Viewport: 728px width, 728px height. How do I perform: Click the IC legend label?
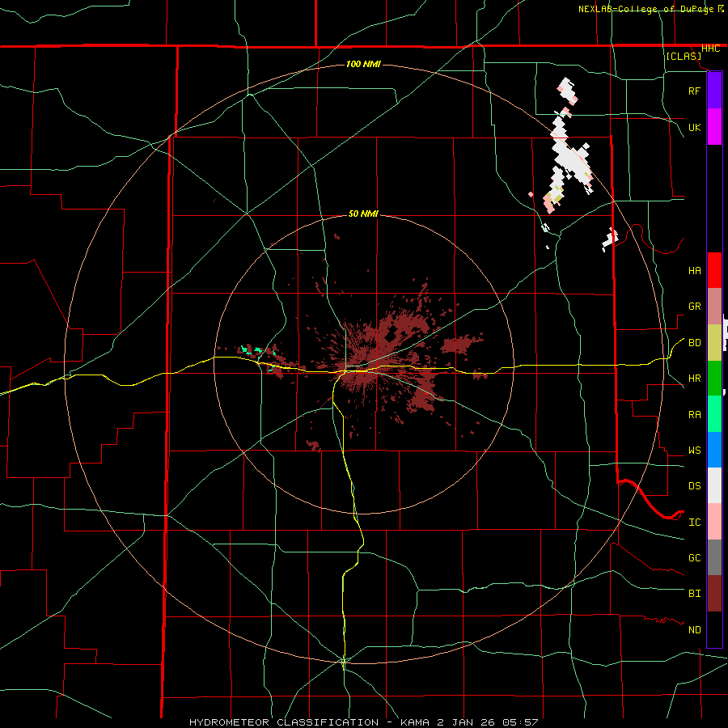(694, 523)
